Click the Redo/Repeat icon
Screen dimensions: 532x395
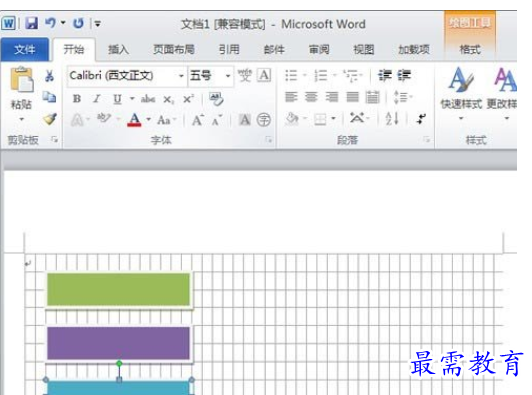78,23
